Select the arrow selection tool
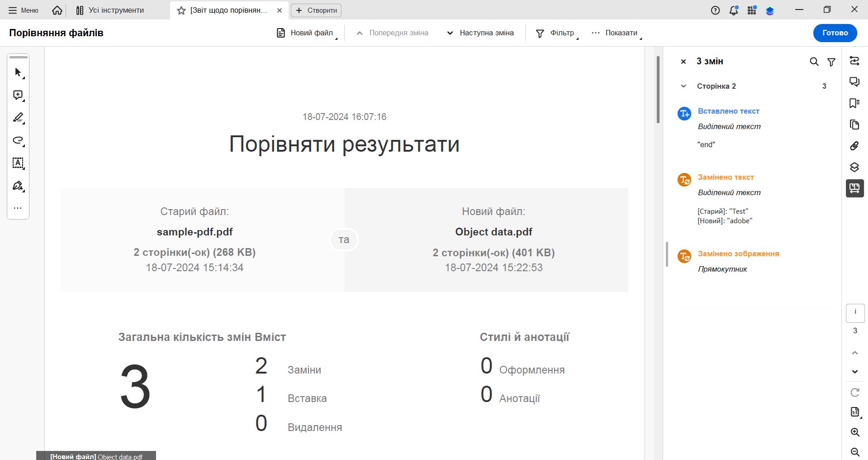Viewport: 868px width, 460px height. pyautogui.click(x=18, y=72)
